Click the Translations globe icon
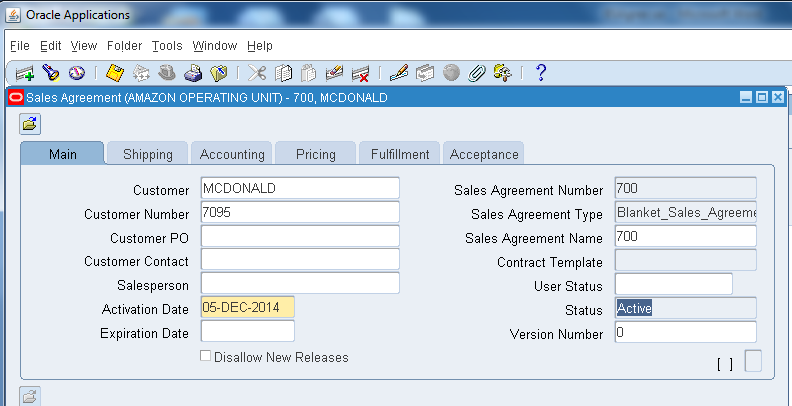The image size is (792, 406). tap(451, 73)
